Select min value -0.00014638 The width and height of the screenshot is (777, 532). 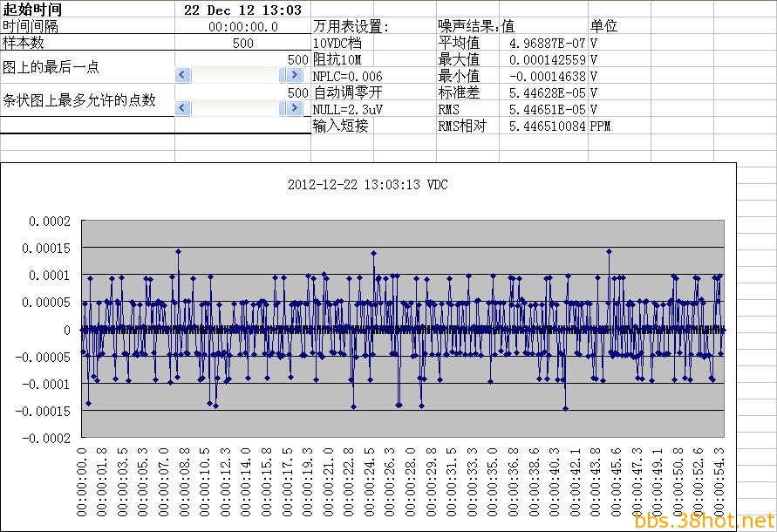[543, 76]
